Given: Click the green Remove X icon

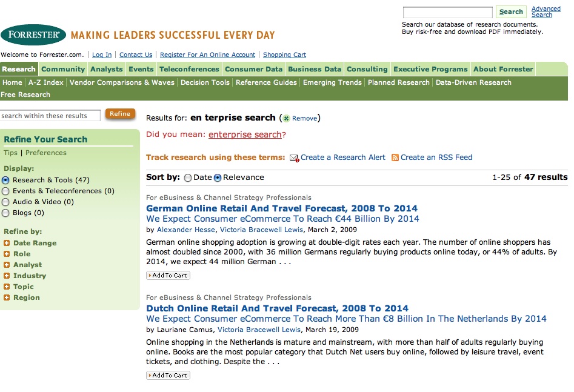Looking at the screenshot, I should click(286, 118).
